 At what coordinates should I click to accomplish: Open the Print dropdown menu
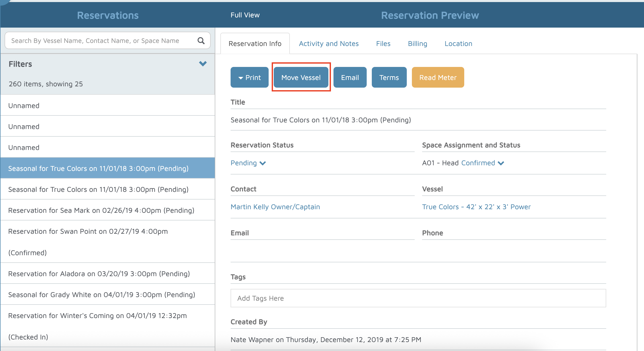pyautogui.click(x=249, y=77)
